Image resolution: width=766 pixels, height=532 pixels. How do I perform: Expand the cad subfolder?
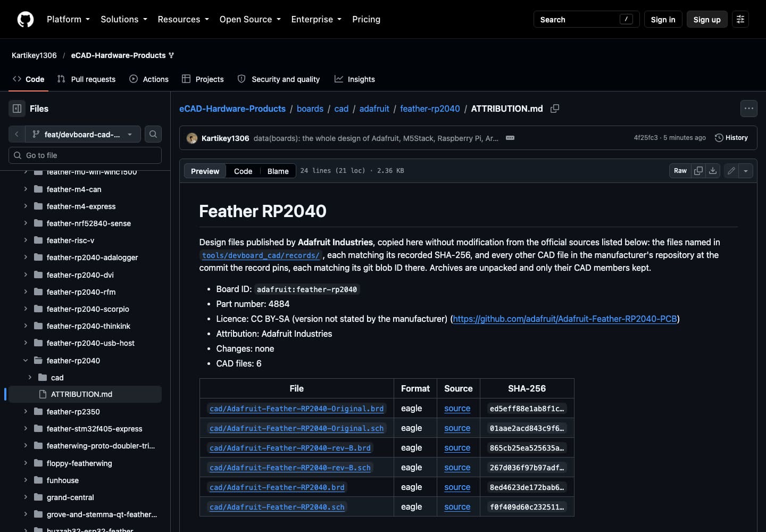[30, 377]
